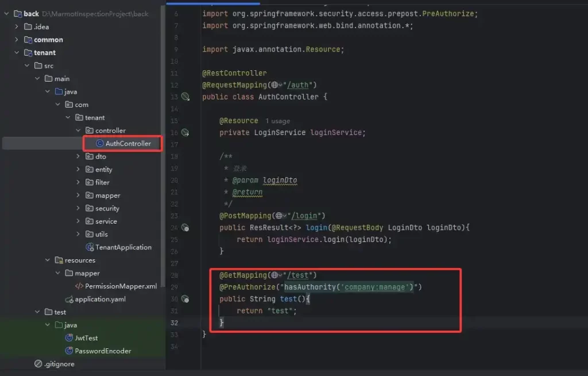This screenshot has height=376, width=588.
Task: Click the endpoint gutter icon for test method
Action: click(x=185, y=299)
